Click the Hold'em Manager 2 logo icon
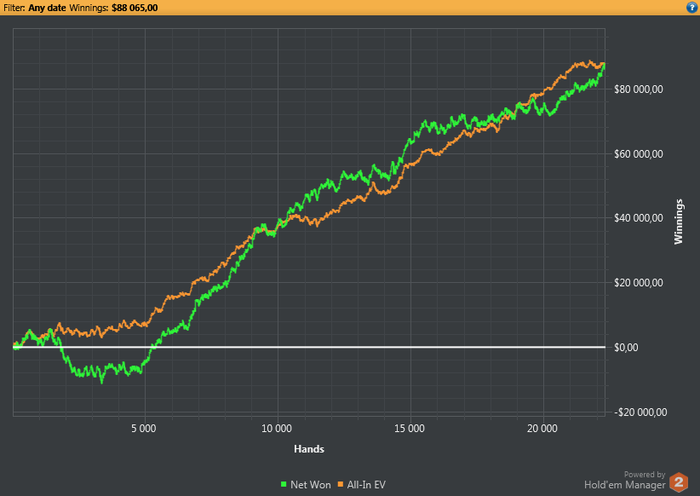700x496 pixels. pos(679,482)
